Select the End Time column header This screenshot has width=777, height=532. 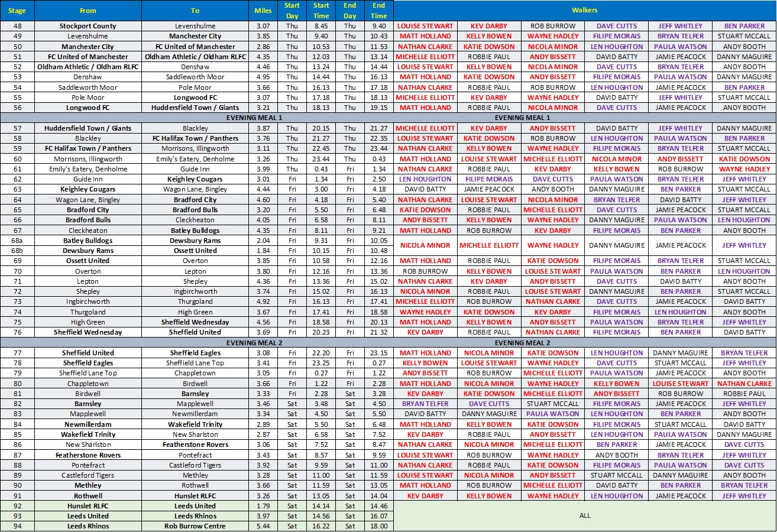click(x=379, y=11)
